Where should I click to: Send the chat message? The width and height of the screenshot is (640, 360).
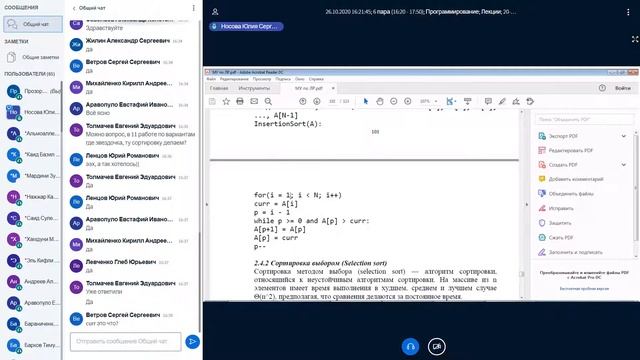(x=192, y=342)
